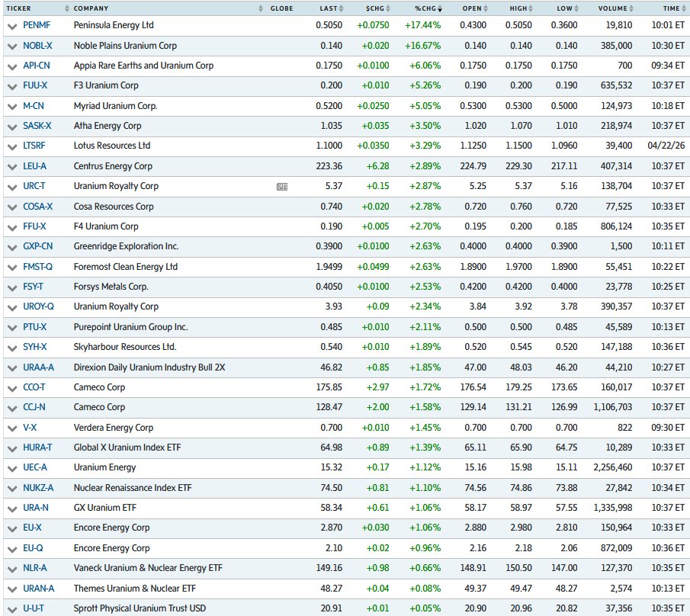
Task: Expand the URAN-A row chevron
Action: pos(12,589)
